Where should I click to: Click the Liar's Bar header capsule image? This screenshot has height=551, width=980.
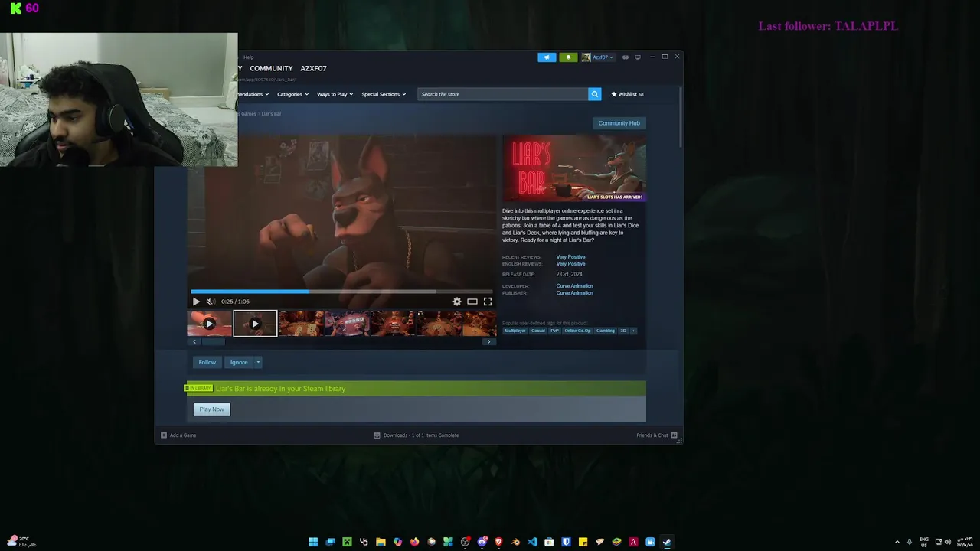coord(574,168)
